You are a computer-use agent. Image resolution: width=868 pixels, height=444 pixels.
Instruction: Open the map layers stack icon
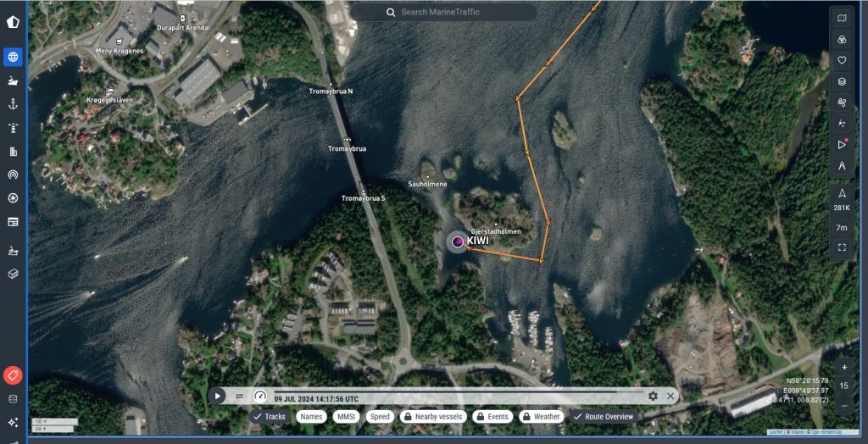842,81
